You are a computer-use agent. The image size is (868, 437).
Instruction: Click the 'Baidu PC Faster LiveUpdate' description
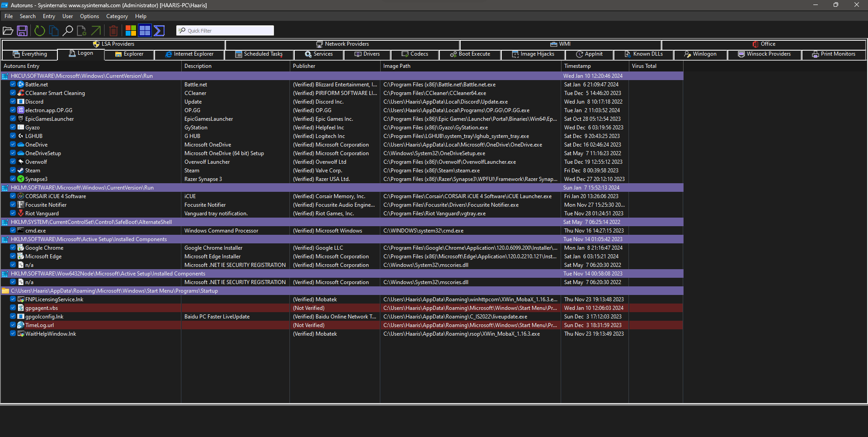217,317
